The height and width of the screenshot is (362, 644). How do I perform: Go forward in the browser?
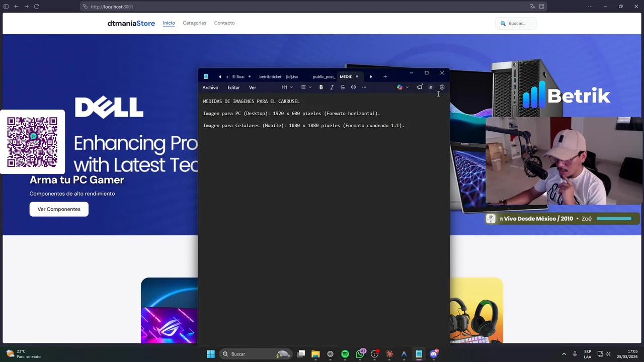tap(26, 7)
